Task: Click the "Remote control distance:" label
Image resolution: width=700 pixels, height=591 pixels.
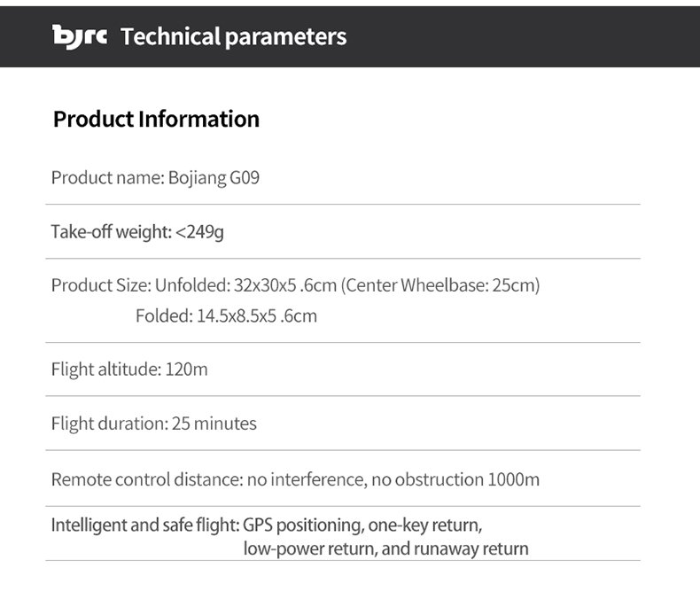Action: pyautogui.click(x=146, y=479)
